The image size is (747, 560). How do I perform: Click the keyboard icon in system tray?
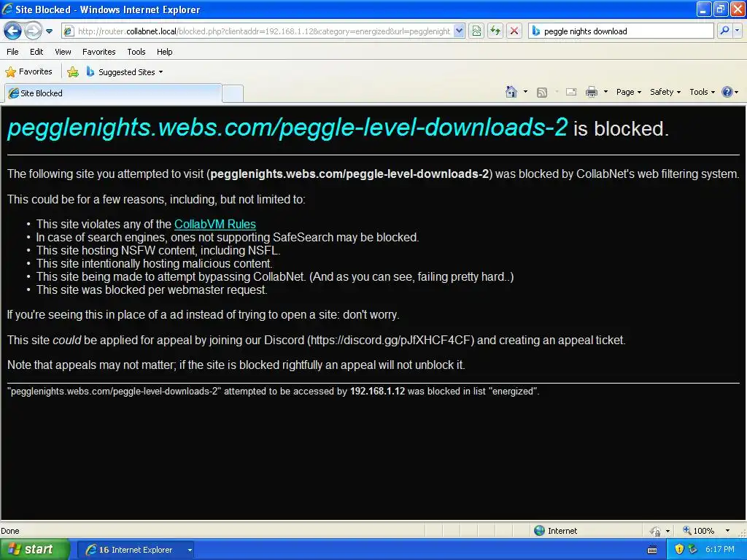click(652, 550)
